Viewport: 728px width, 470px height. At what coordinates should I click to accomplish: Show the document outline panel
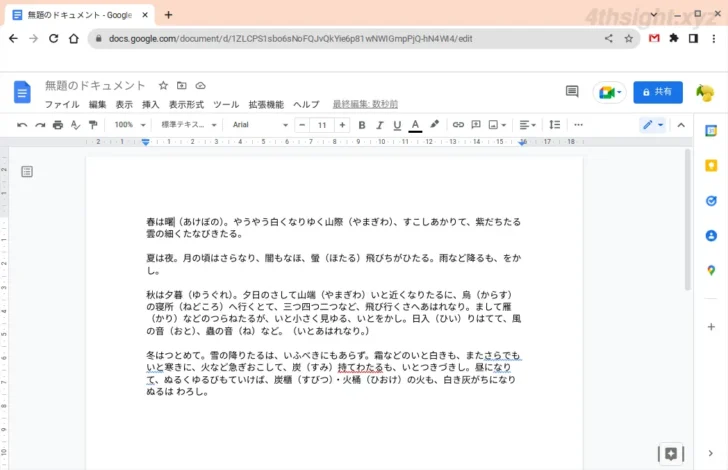(x=27, y=172)
